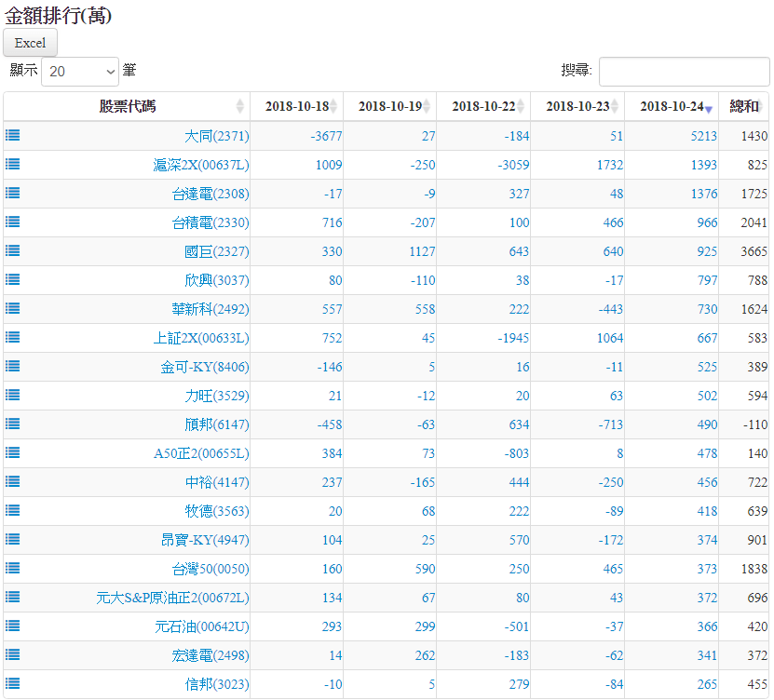Open the 顯示 rows-per-page dropdown
This screenshot has width=774, height=700.
pyautogui.click(x=80, y=71)
